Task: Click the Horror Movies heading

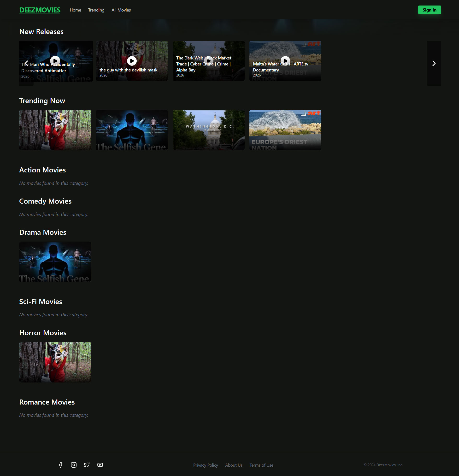Action: coord(43,333)
